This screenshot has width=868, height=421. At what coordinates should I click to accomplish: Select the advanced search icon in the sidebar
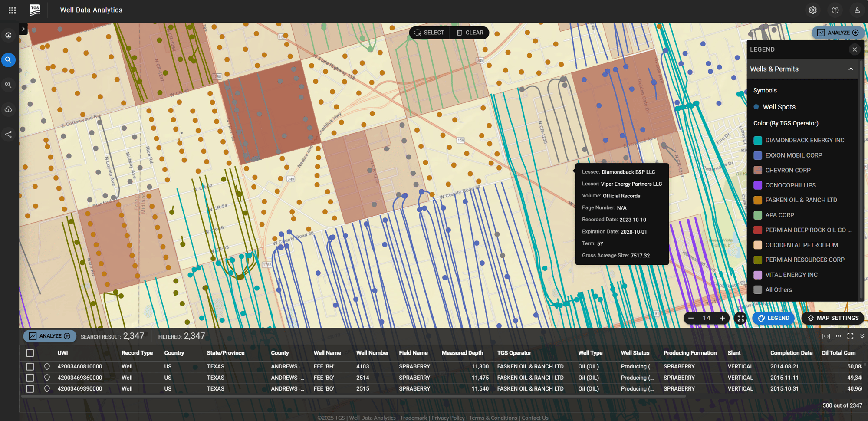(8, 85)
